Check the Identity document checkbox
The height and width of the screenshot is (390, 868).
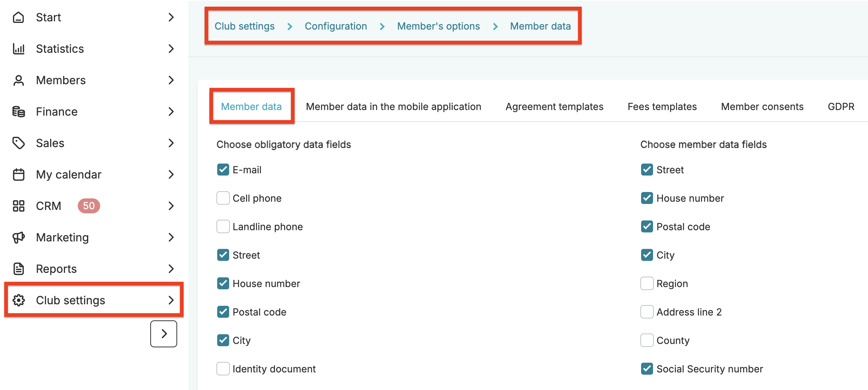pos(223,369)
